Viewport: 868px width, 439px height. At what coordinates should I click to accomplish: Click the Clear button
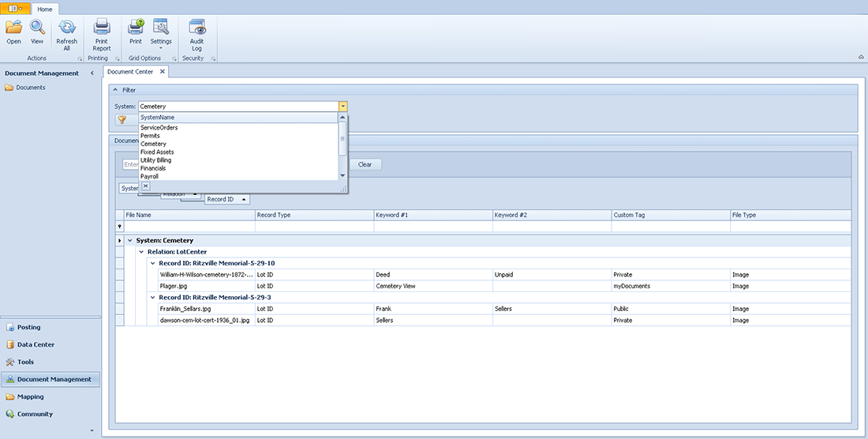pyautogui.click(x=365, y=164)
